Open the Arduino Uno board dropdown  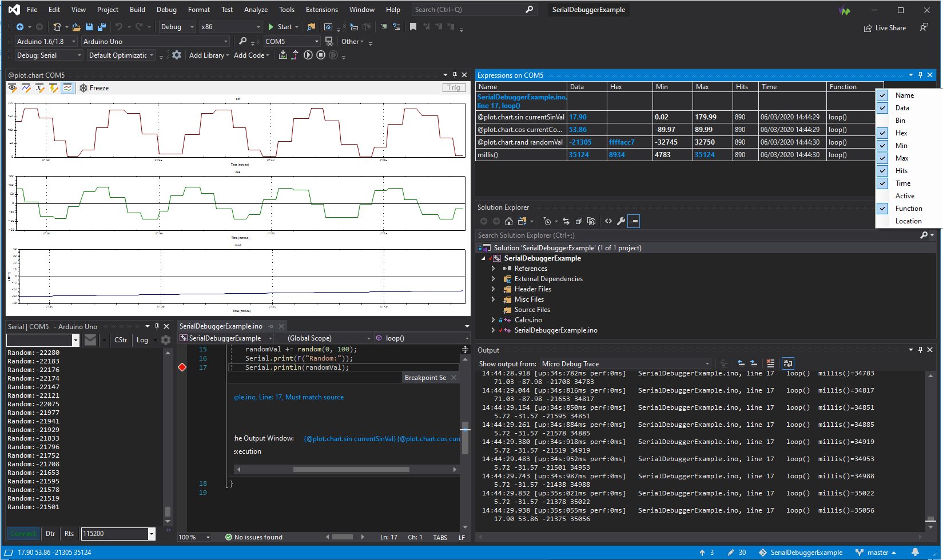[x=155, y=41]
